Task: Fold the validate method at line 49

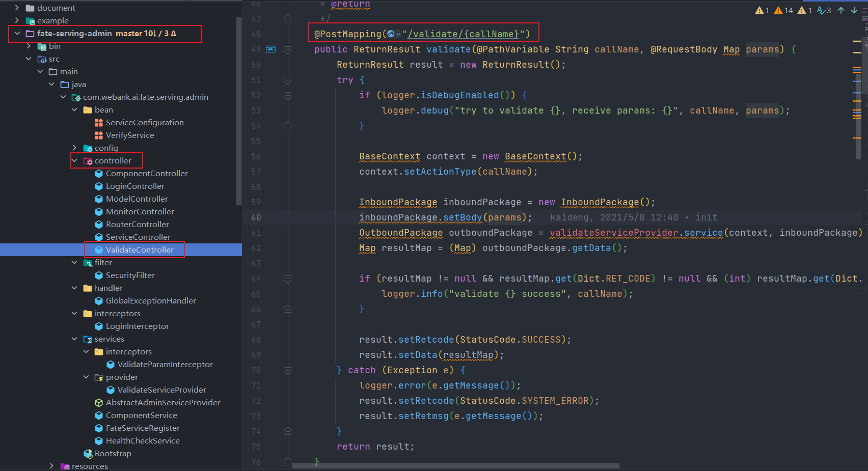Action: (x=288, y=49)
